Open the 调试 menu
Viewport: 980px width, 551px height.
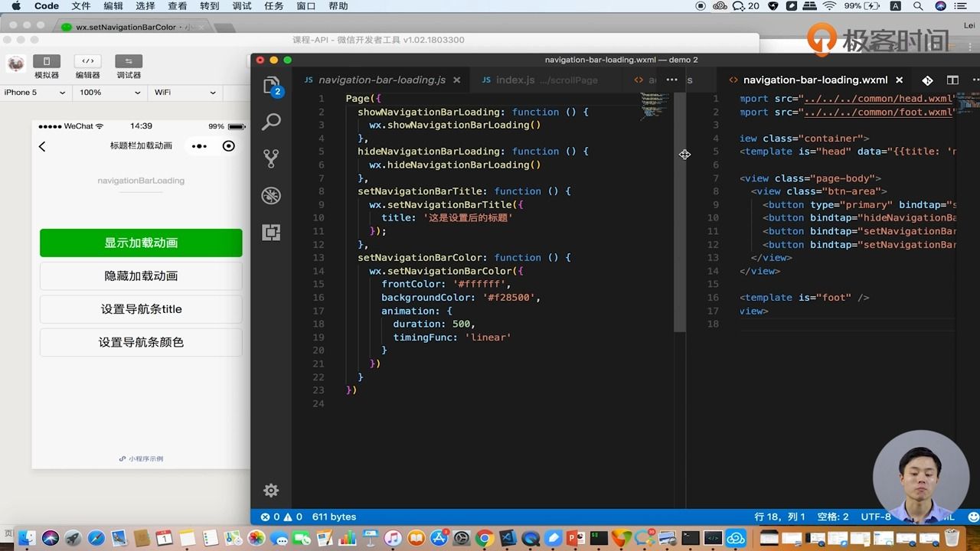[x=242, y=6]
